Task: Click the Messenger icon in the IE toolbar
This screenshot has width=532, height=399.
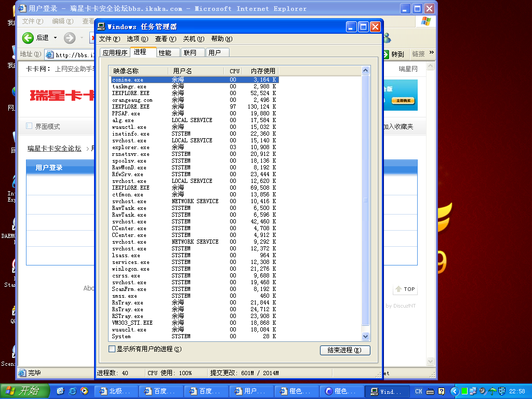Action: pyautogui.click(x=387, y=38)
